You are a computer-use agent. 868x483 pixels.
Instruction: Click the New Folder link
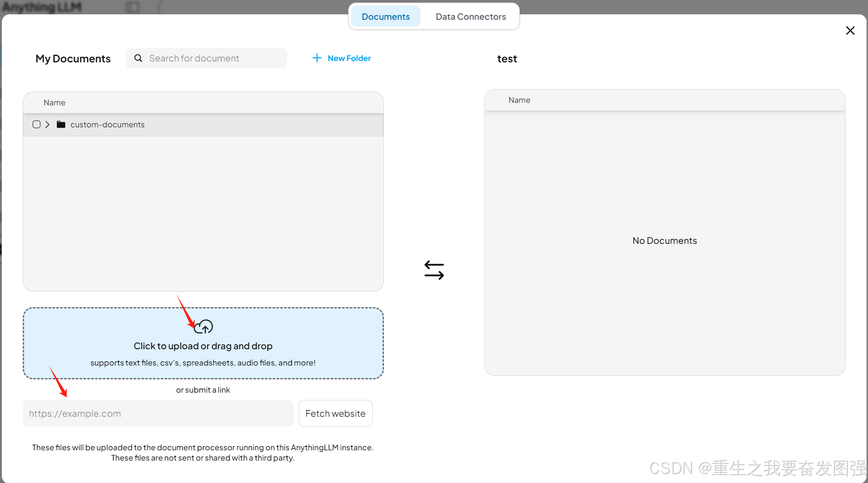[349, 58]
